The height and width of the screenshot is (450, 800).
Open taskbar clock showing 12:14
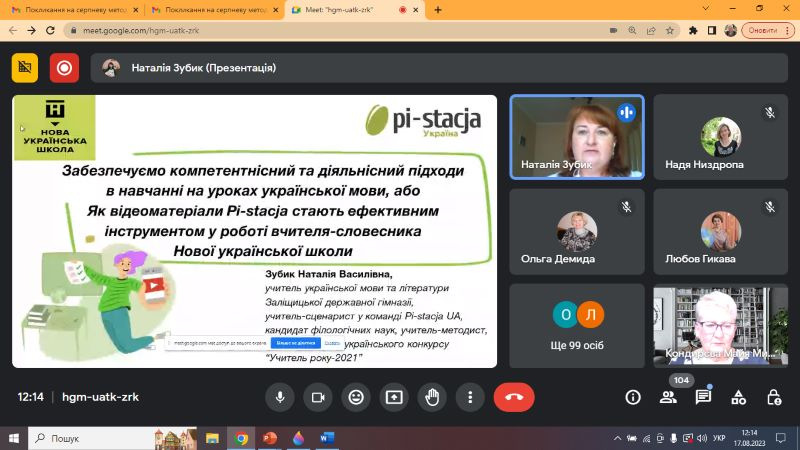(749, 438)
